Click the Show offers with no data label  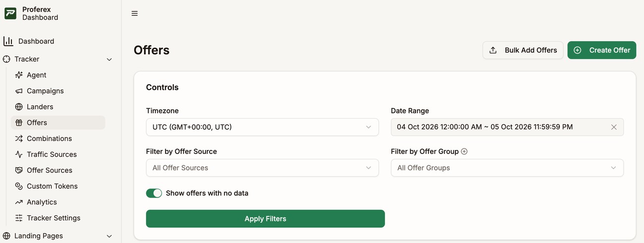click(207, 193)
